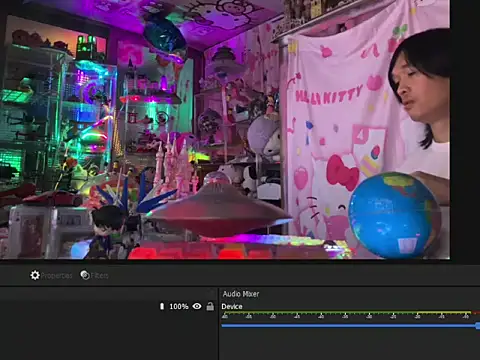
Task: Select the webcam video preview
Action: 225,129
